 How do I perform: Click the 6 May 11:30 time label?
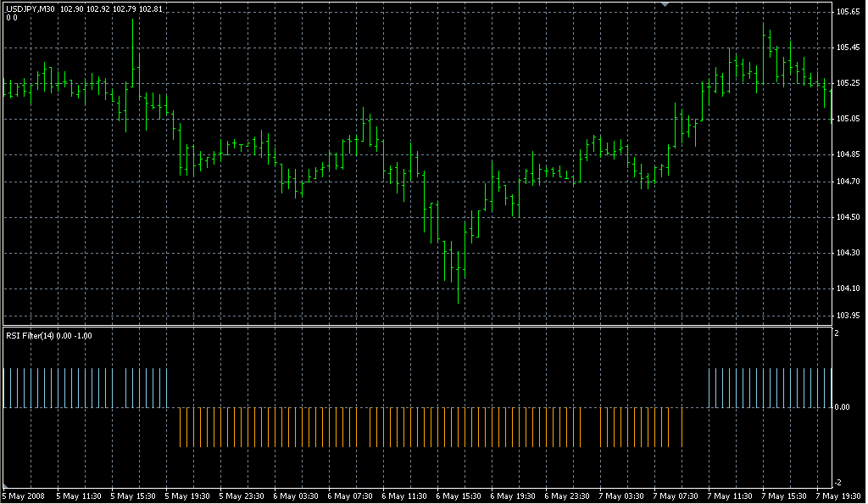(404, 496)
